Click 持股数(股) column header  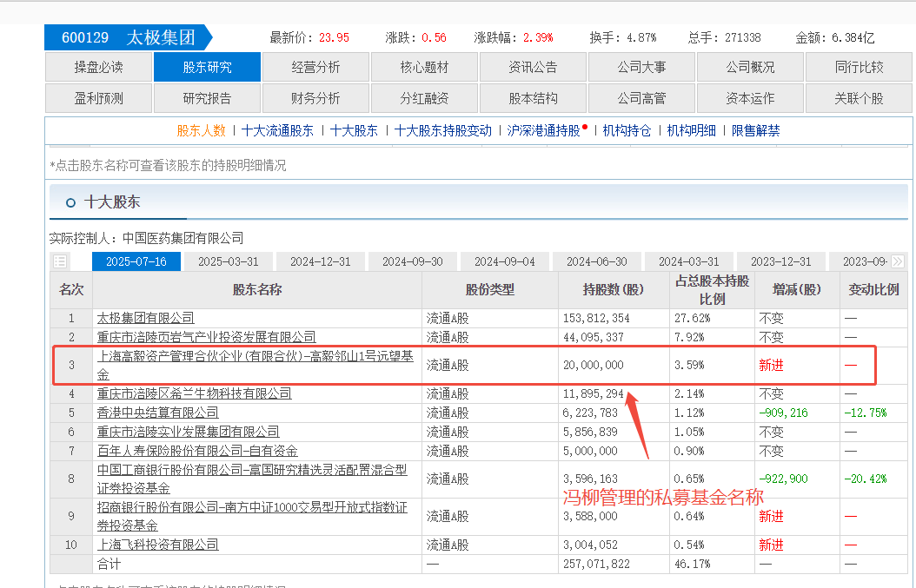click(x=614, y=289)
